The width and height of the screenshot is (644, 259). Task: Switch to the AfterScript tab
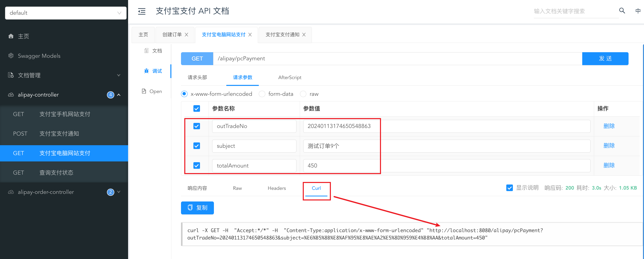pyautogui.click(x=290, y=78)
